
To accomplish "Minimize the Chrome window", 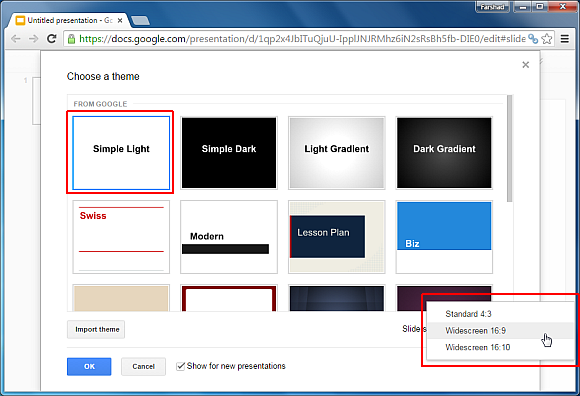I will [522, 7].
